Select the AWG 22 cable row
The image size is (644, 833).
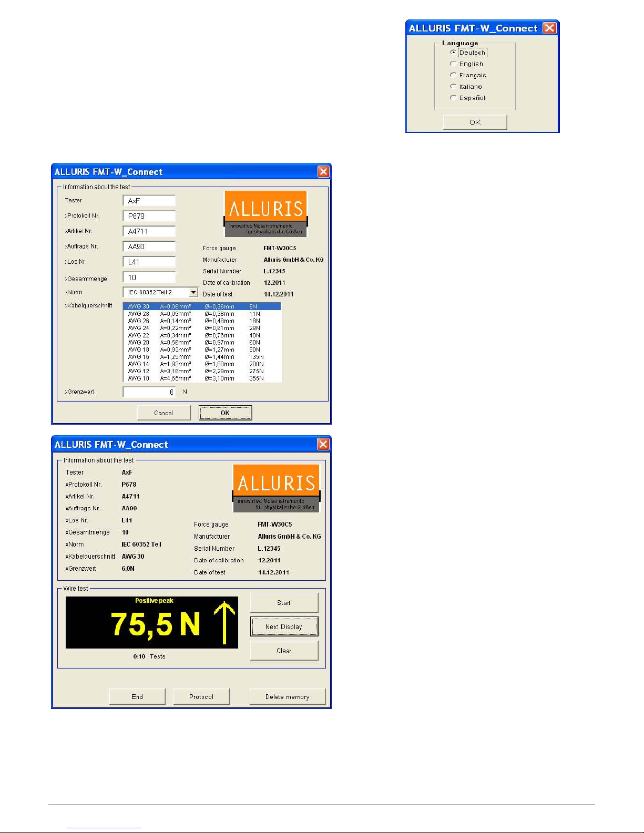point(202,335)
